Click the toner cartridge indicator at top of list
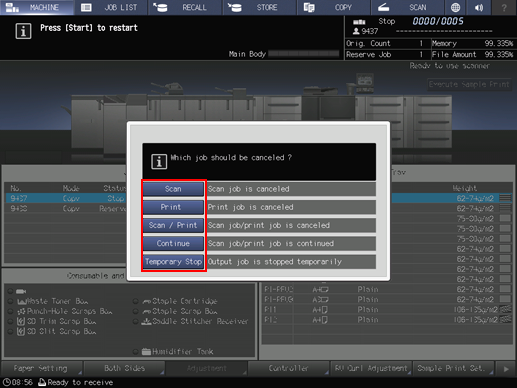Screen dimensions: 517x388 coord(10,291)
